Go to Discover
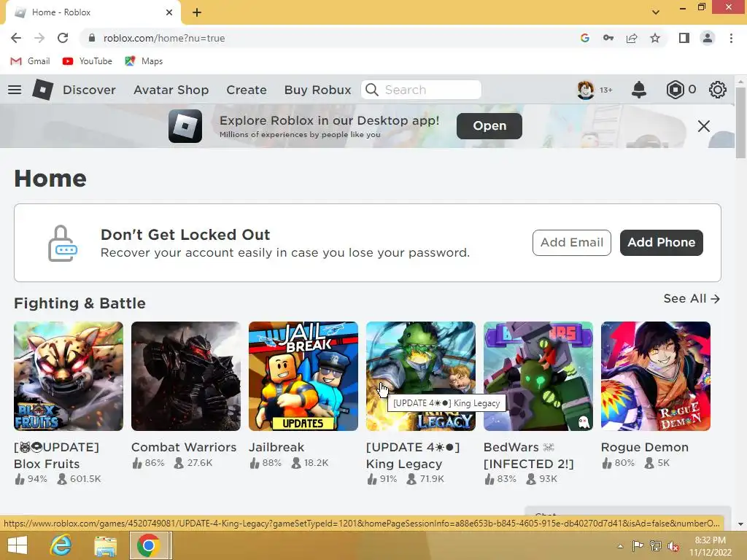Viewport: 747px width, 560px height. (89, 90)
